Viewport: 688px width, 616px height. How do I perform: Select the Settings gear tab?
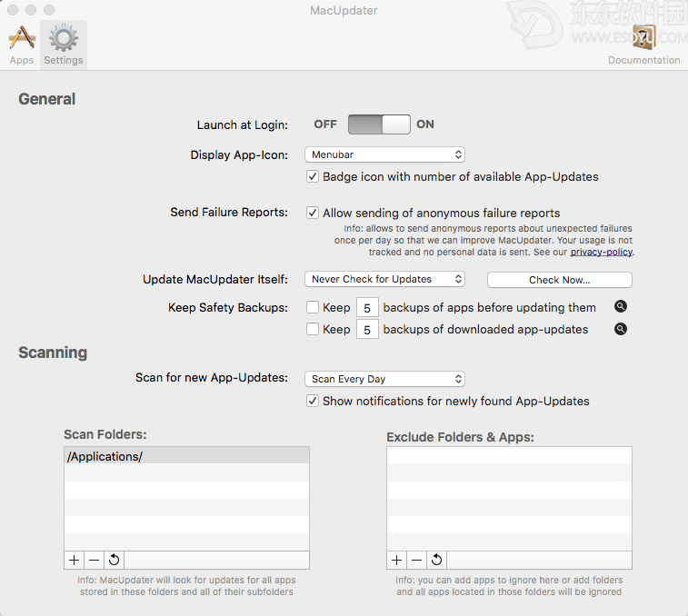64,45
